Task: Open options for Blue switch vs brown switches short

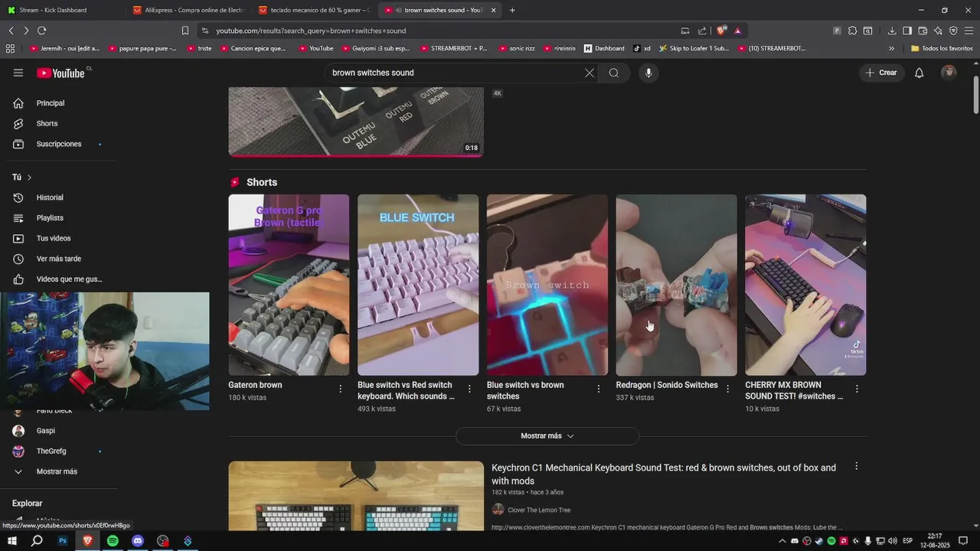Action: 599,389
